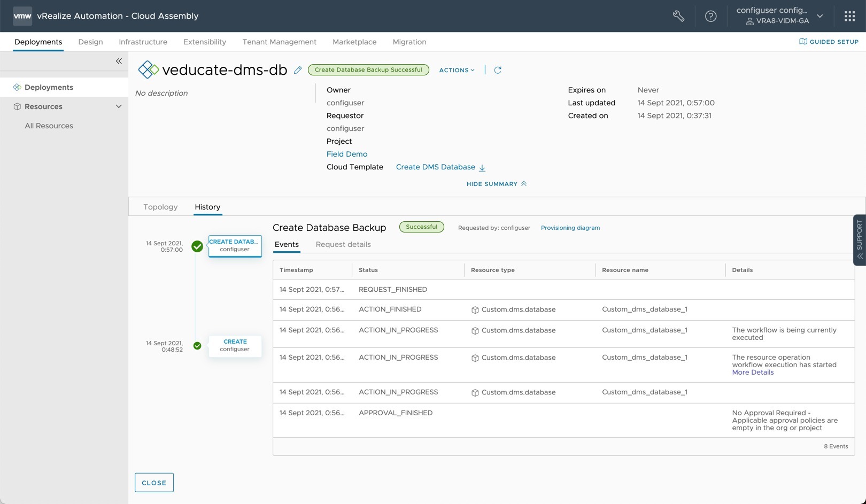866x504 pixels.
Task: Switch to the Migration tab
Action: 409,42
